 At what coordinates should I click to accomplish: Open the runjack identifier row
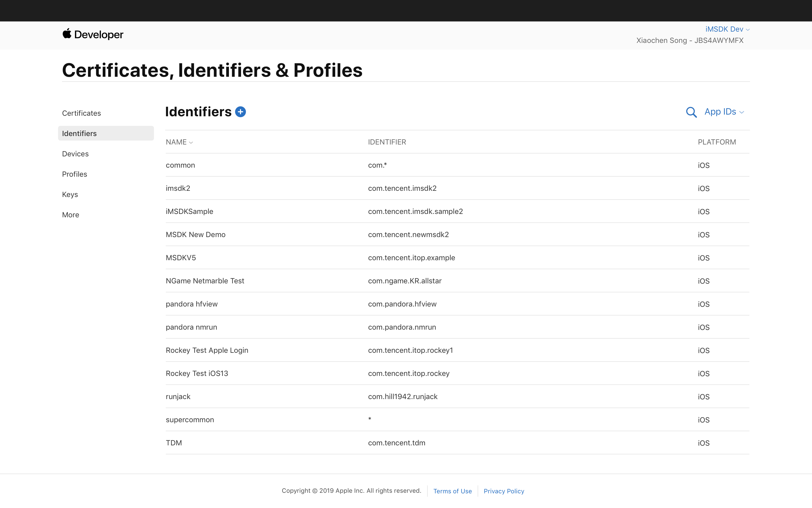pos(457,397)
